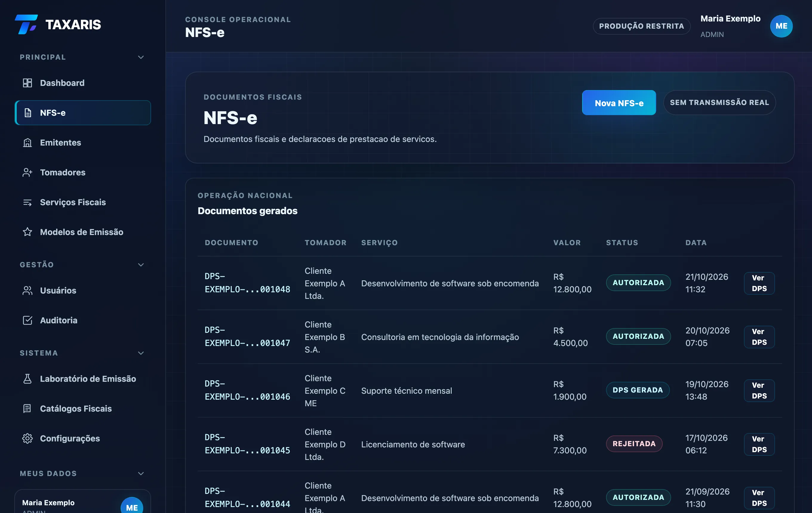Click the Emitentes building icon
The width and height of the screenshot is (812, 513).
(27, 143)
